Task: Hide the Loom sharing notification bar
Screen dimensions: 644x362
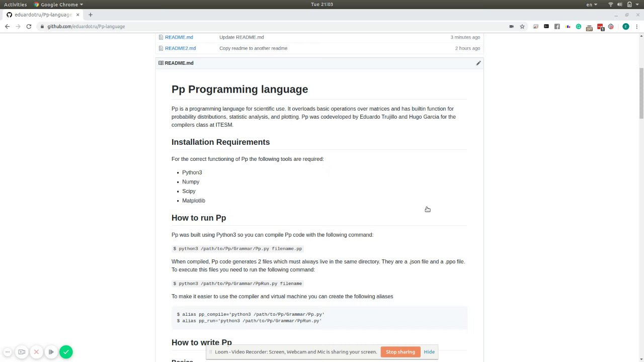Action: click(429, 352)
